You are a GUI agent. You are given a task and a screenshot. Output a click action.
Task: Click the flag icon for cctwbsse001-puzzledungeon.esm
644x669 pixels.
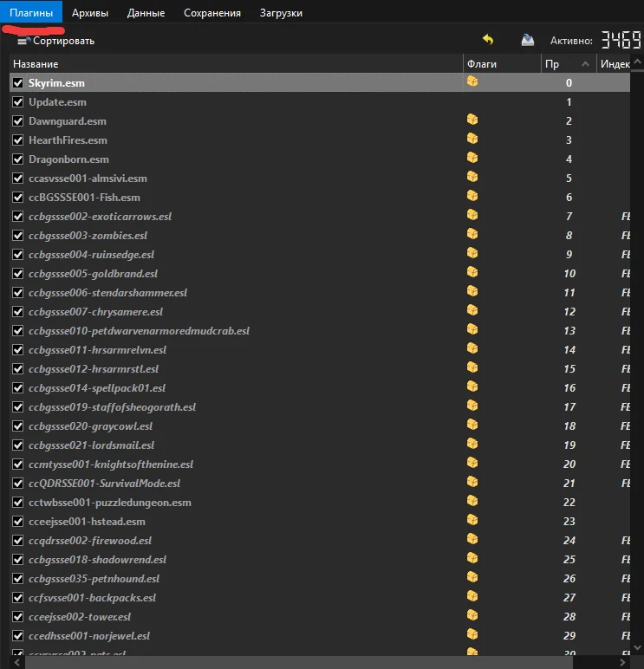click(472, 501)
